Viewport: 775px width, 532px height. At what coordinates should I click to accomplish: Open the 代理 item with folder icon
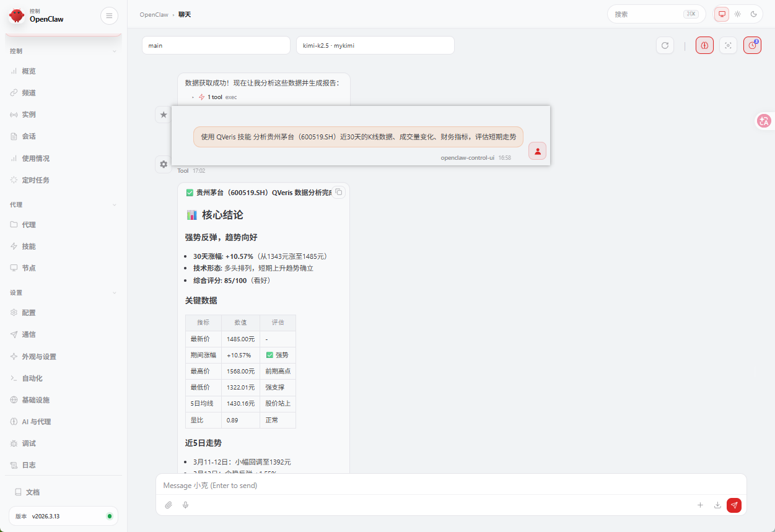click(x=63, y=225)
